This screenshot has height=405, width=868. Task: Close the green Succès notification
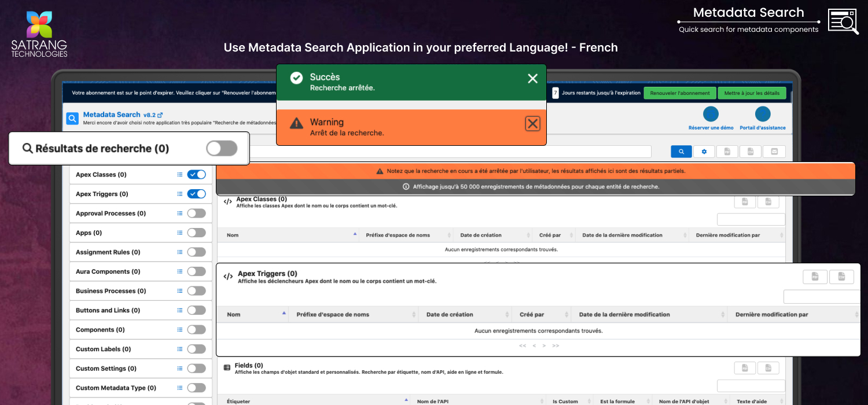(532, 79)
